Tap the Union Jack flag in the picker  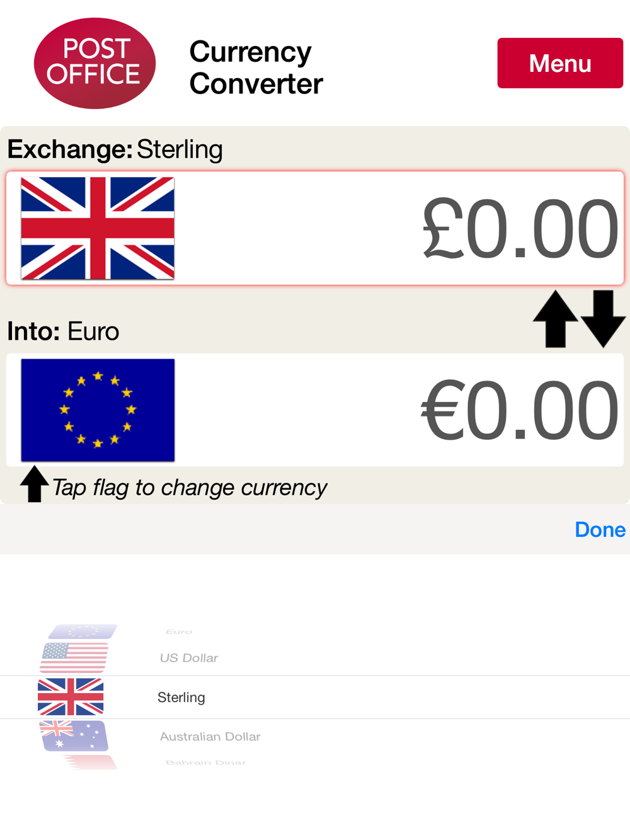(x=71, y=697)
